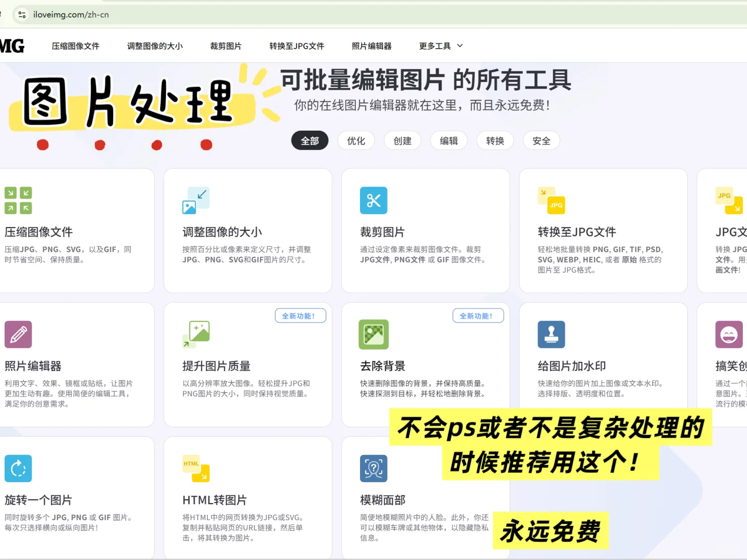Viewport: 747px width, 560px height.
Task: Click the blur face description text
Action: pyautogui.click(x=424, y=528)
